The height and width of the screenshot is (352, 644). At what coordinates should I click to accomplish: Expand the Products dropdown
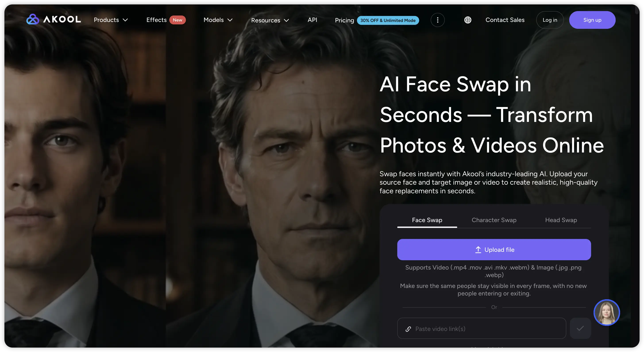point(111,20)
